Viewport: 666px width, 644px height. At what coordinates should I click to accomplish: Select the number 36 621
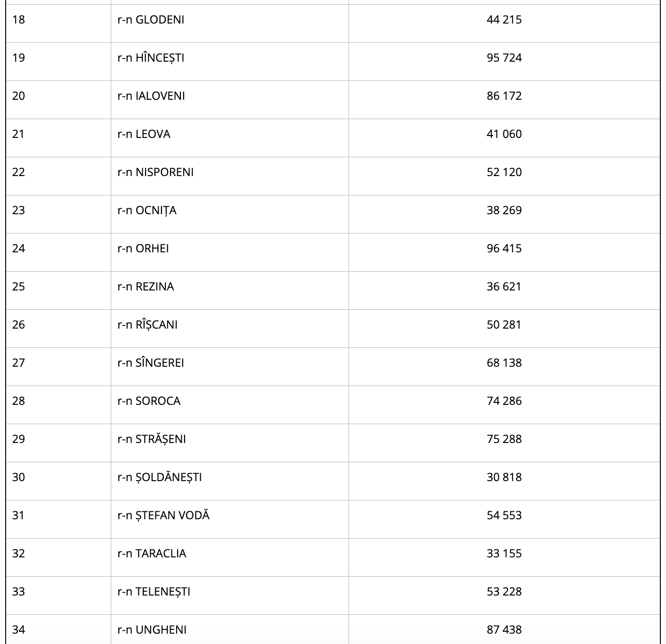tap(504, 287)
